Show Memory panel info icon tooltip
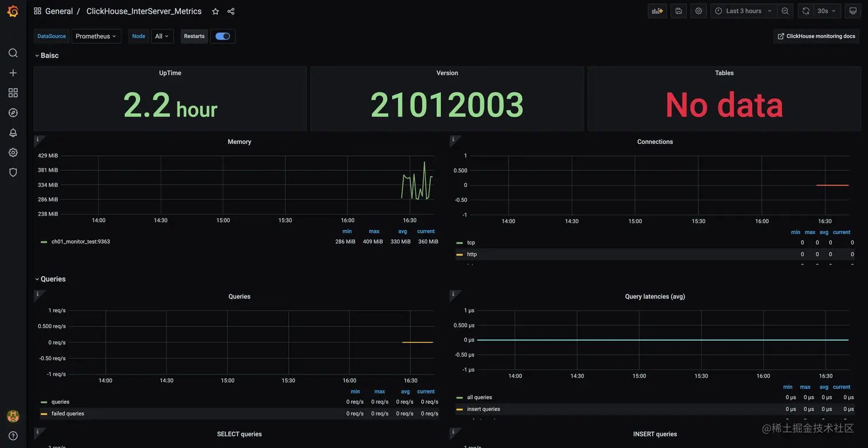 tap(37, 139)
